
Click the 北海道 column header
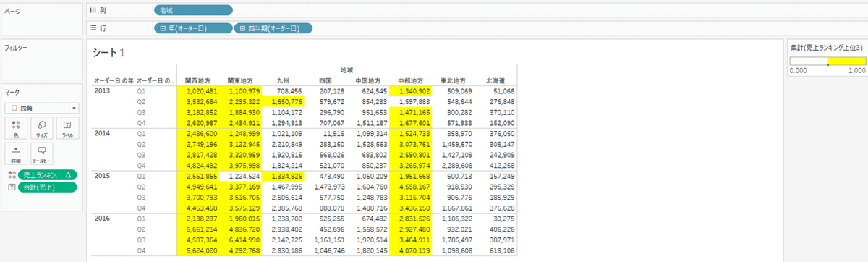(x=495, y=80)
